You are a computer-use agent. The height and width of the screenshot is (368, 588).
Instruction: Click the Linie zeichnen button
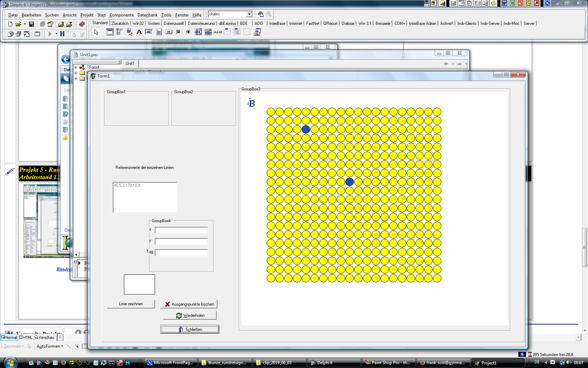pyautogui.click(x=131, y=304)
